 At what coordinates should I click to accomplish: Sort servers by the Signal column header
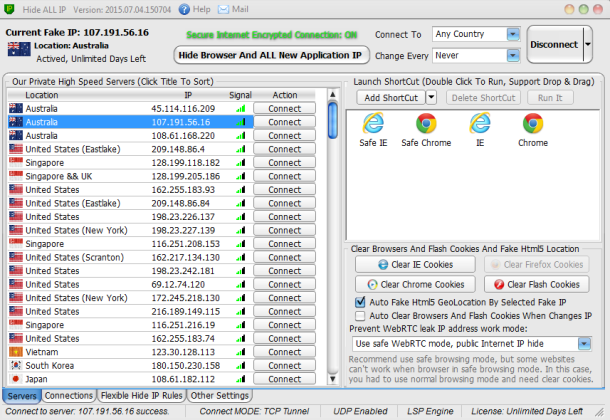(239, 95)
